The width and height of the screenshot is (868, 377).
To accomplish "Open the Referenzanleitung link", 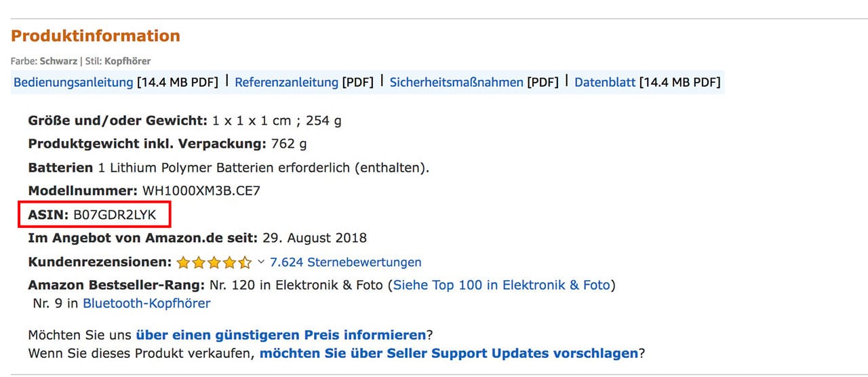I will pyautogui.click(x=286, y=83).
